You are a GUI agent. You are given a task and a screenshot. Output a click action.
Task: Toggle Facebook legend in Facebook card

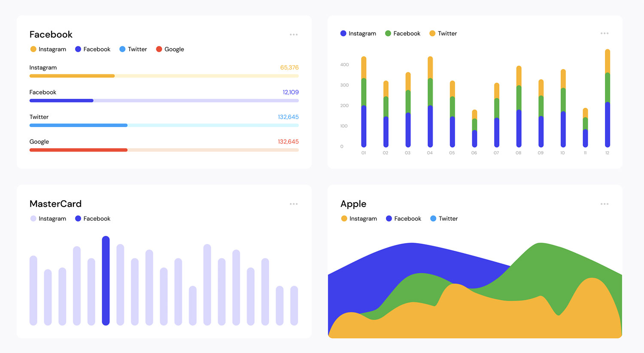tap(93, 49)
